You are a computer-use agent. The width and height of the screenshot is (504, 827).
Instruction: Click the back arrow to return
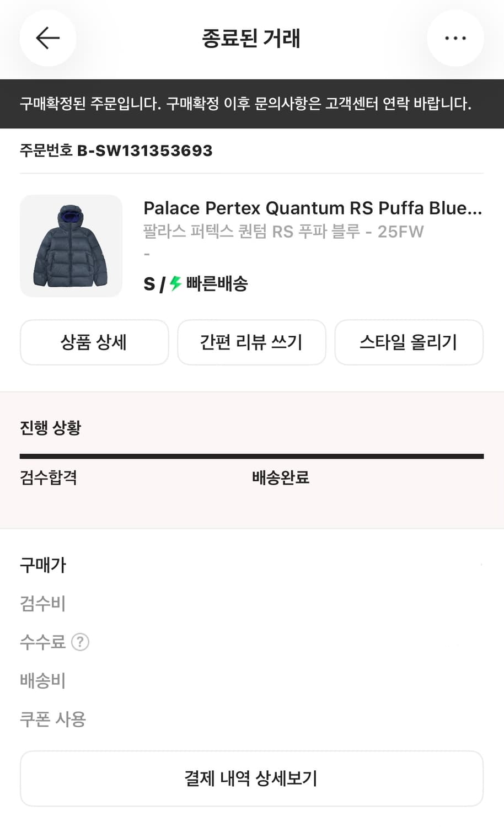47,38
